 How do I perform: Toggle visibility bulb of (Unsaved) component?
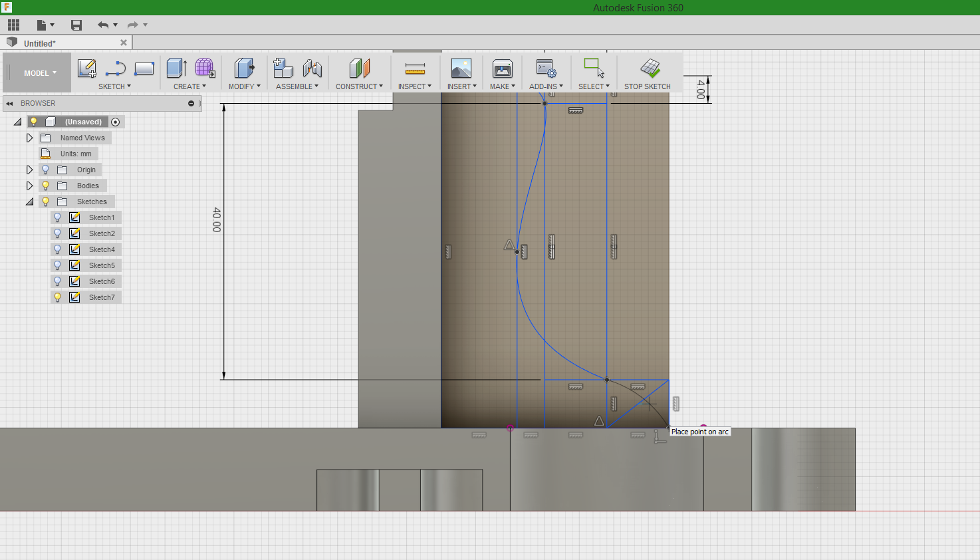pyautogui.click(x=34, y=122)
